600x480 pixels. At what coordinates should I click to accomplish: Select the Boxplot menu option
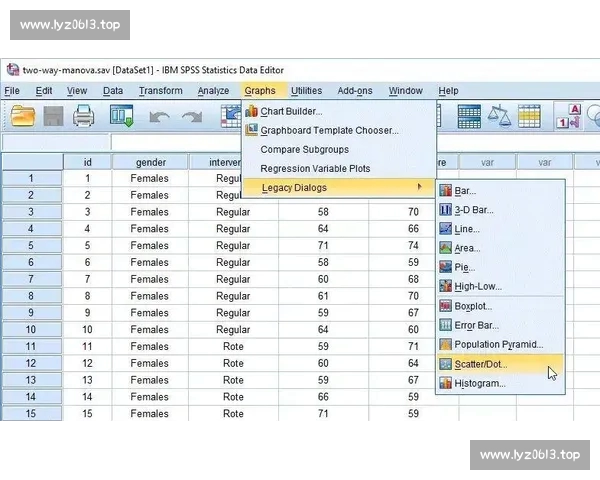tap(473, 306)
